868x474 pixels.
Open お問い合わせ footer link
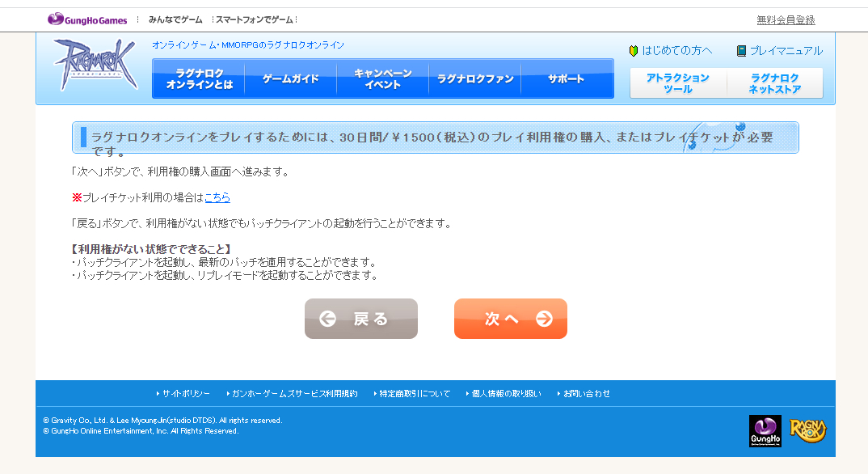(586, 394)
